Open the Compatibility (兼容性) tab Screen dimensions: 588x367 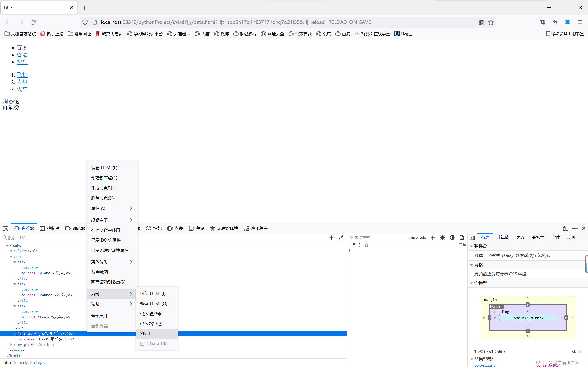pos(538,237)
